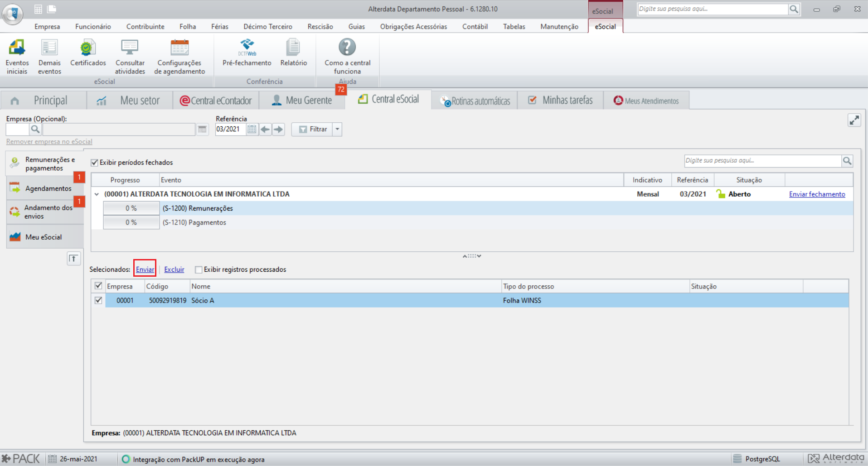Click Remover empresa no eSocial link

(x=49, y=142)
